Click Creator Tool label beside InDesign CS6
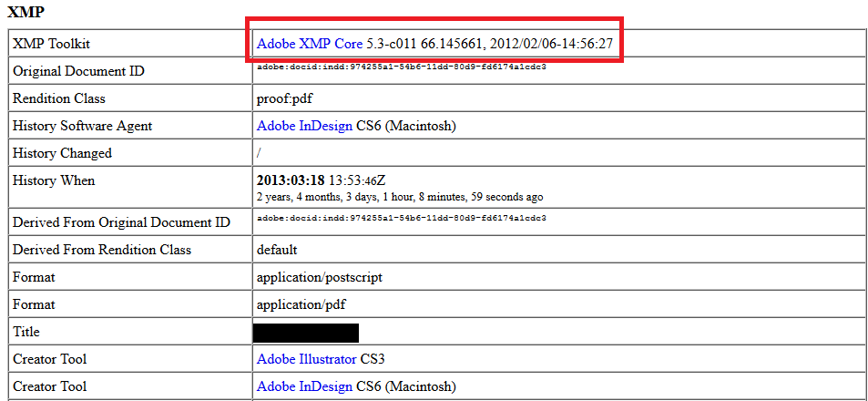Viewport: 868px width, 401px height. coord(50,386)
